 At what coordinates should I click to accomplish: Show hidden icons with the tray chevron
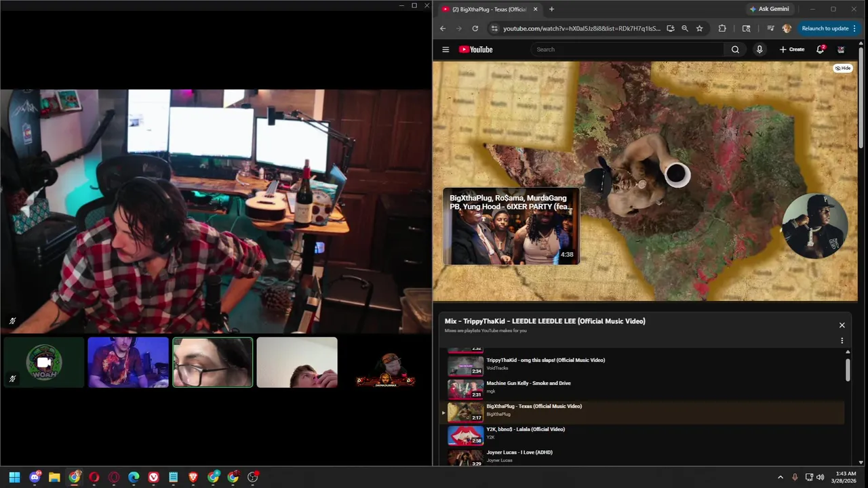click(780, 477)
